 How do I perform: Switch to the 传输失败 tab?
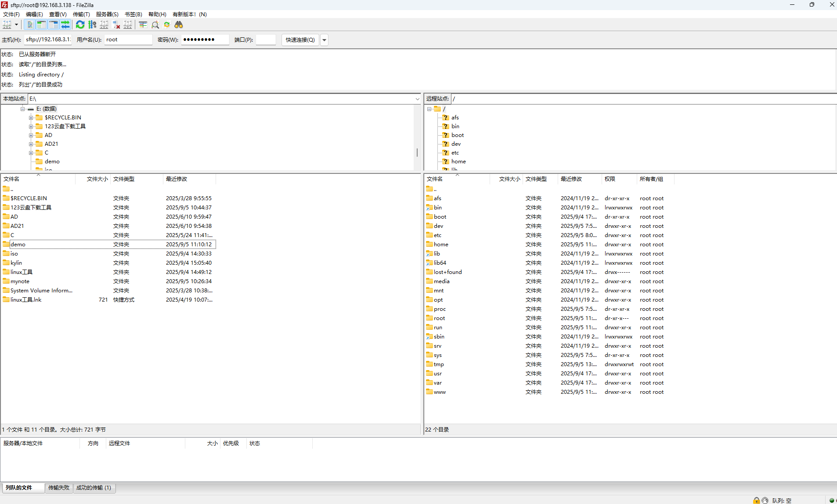(x=59, y=488)
